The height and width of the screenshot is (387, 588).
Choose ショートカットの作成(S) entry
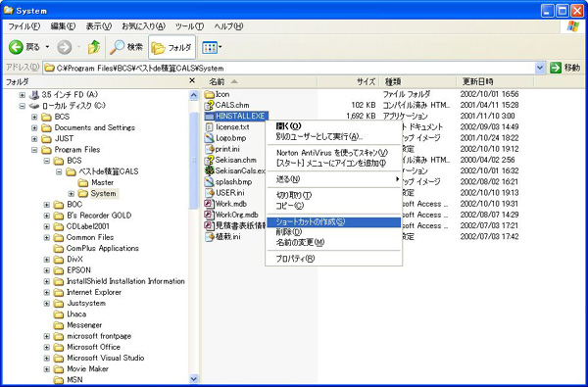[333, 222]
